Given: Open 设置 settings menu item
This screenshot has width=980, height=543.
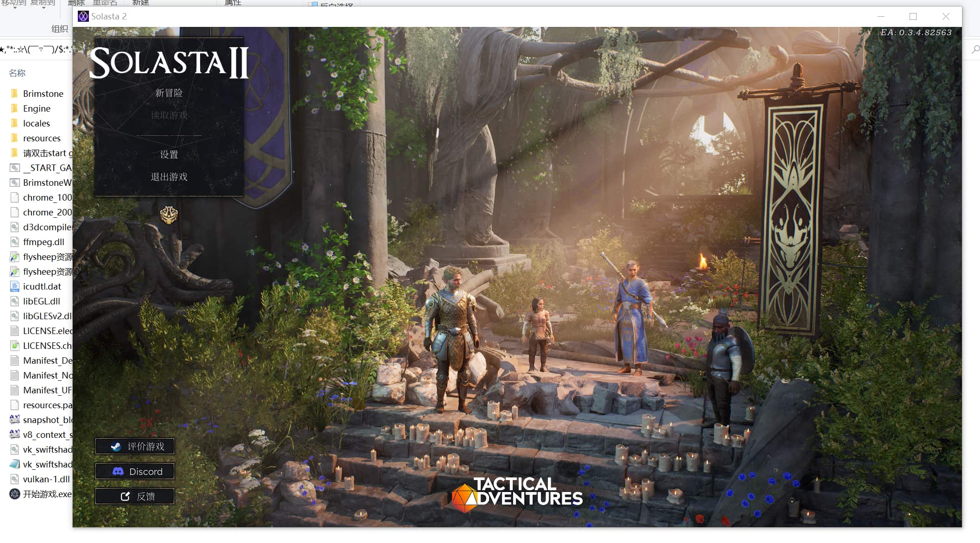Looking at the screenshot, I should [169, 155].
